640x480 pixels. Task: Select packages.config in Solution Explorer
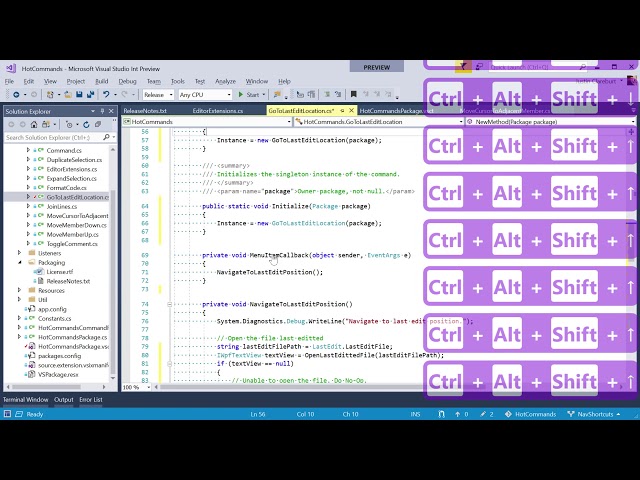(x=57, y=356)
